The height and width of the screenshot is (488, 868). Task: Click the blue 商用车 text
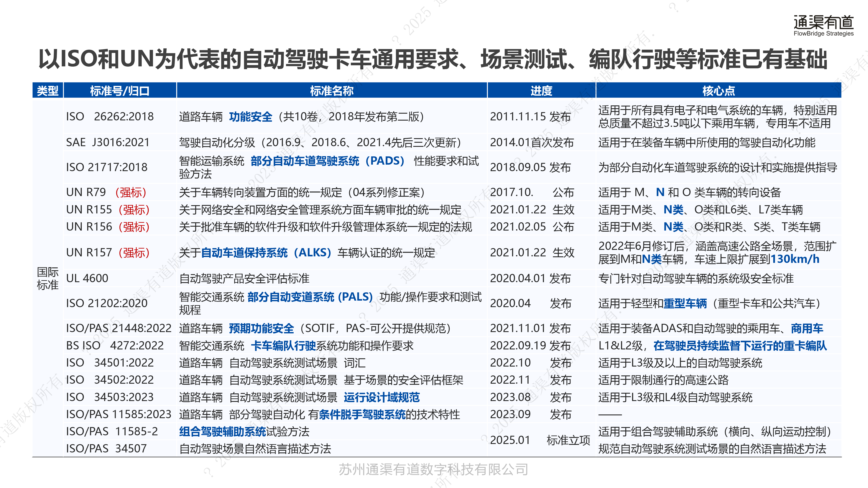pos(807,328)
